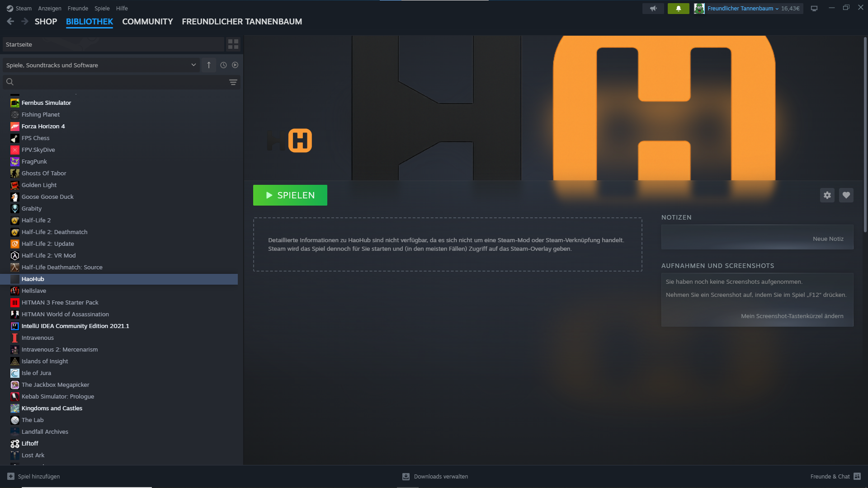Click Mein Screenshot-Tastenkürzel ändern link

coord(792,316)
